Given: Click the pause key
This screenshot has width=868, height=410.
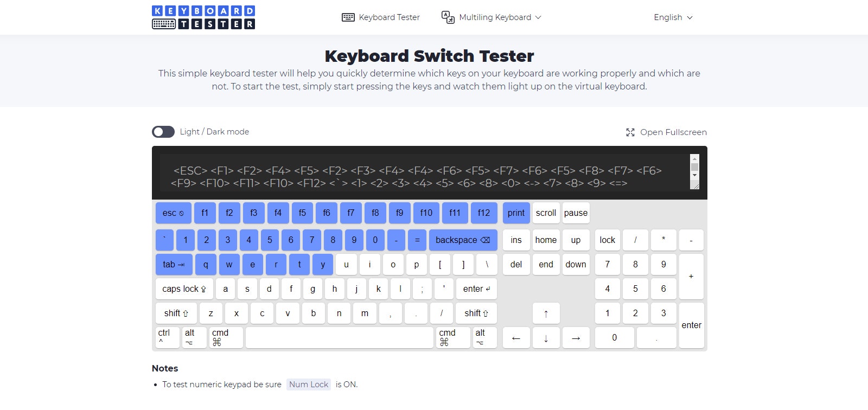Looking at the screenshot, I should point(576,213).
